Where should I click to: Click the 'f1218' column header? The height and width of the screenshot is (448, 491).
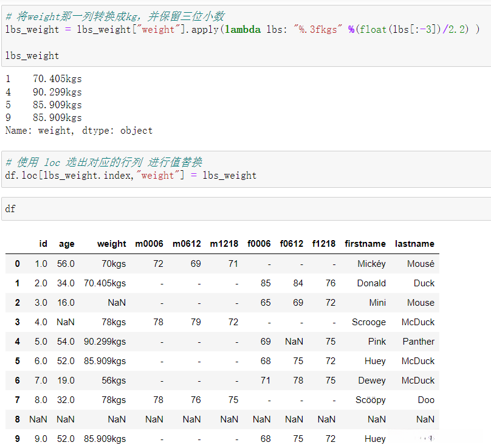click(324, 244)
